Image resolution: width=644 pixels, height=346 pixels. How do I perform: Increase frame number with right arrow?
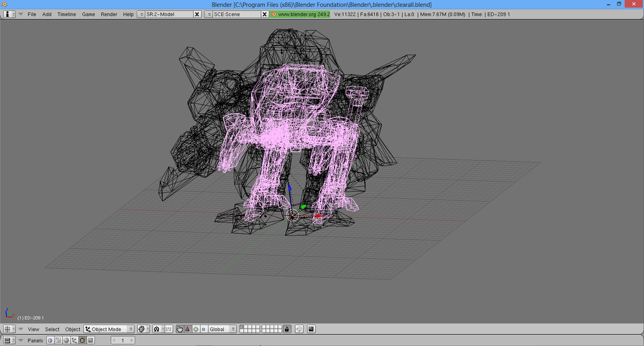[x=131, y=340]
